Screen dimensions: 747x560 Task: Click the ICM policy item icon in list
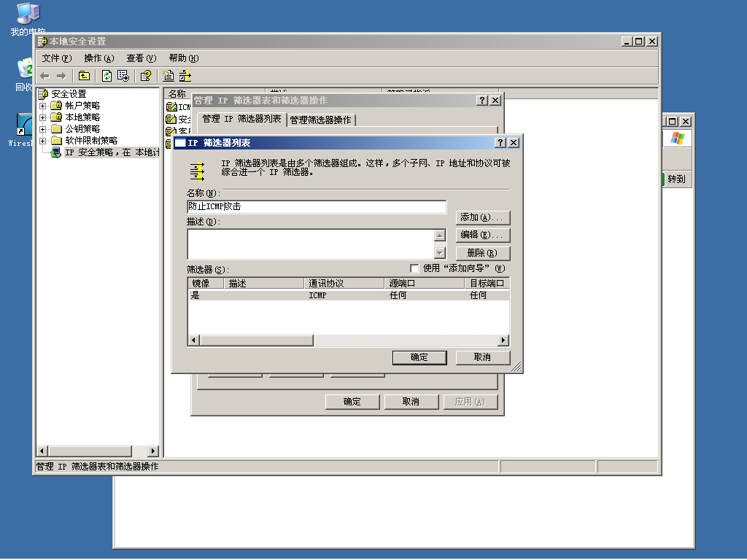171,107
